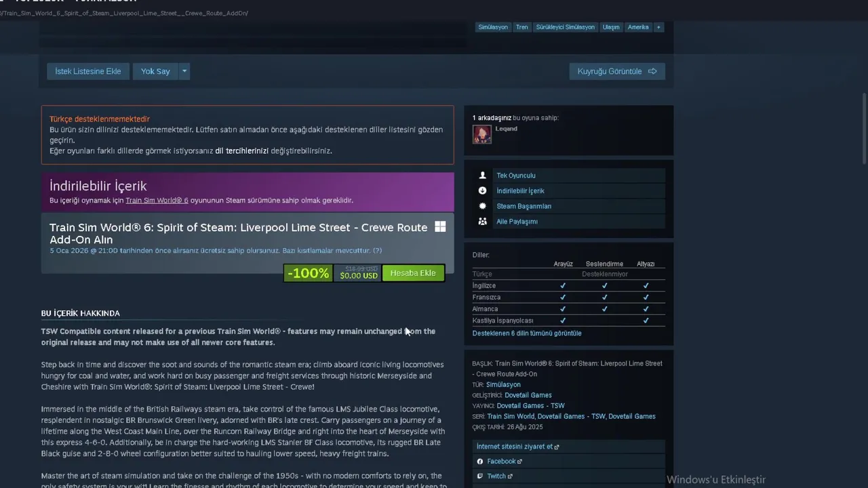Click the -100% discount badge
This screenshot has width=868, height=488.
pyautogui.click(x=308, y=273)
